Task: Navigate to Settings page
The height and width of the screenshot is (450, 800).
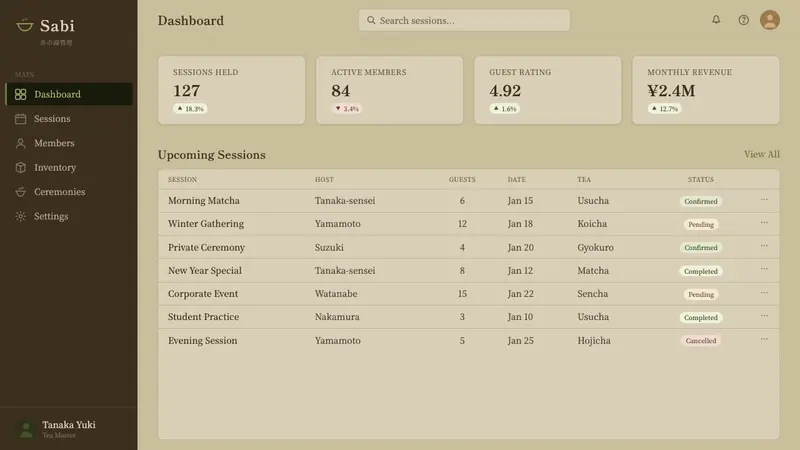Action: 69,216
